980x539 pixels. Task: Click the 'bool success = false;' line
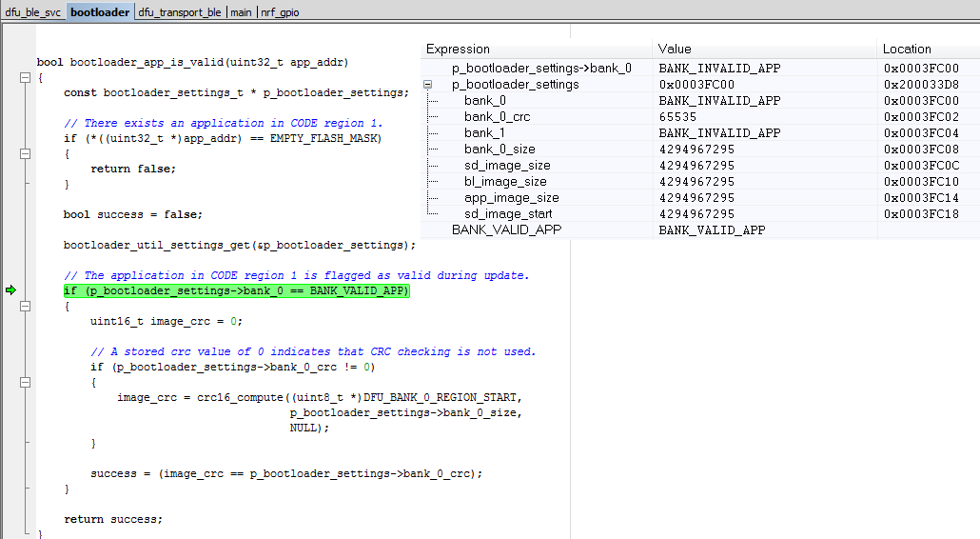point(133,214)
